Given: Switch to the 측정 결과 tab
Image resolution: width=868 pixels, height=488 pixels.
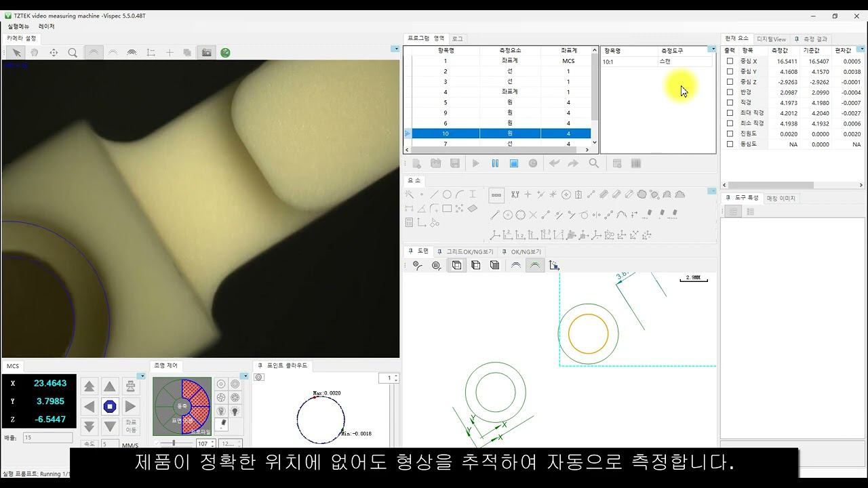Looking at the screenshot, I should [x=811, y=39].
